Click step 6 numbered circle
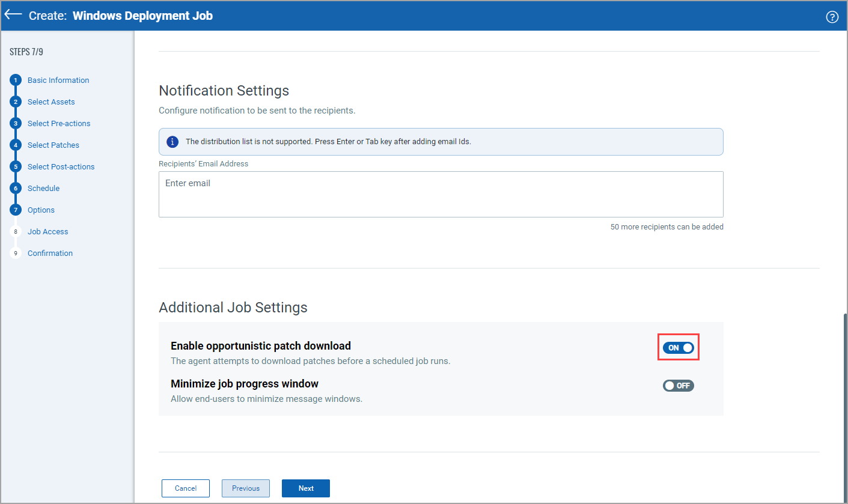Image resolution: width=848 pixels, height=504 pixels. click(16, 189)
